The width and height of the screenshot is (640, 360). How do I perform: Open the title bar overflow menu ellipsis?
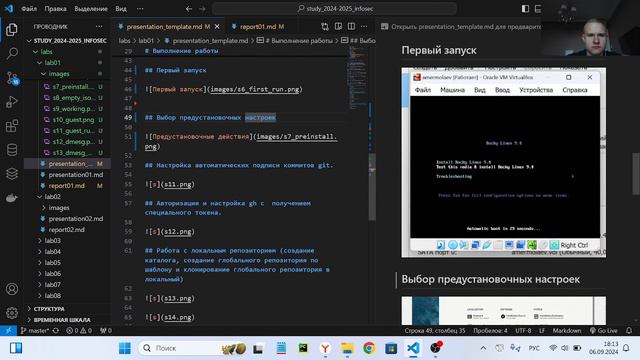click(140, 9)
